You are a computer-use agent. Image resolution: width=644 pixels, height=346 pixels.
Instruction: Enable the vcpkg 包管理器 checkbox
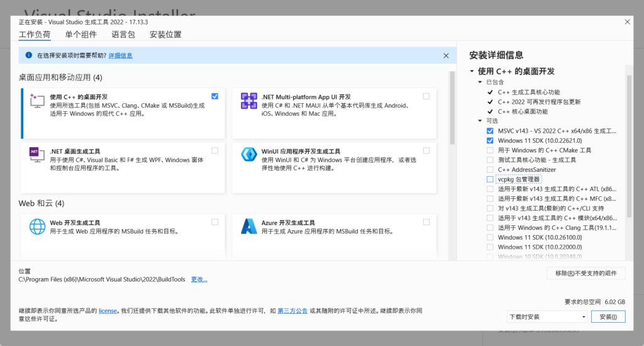(490, 179)
